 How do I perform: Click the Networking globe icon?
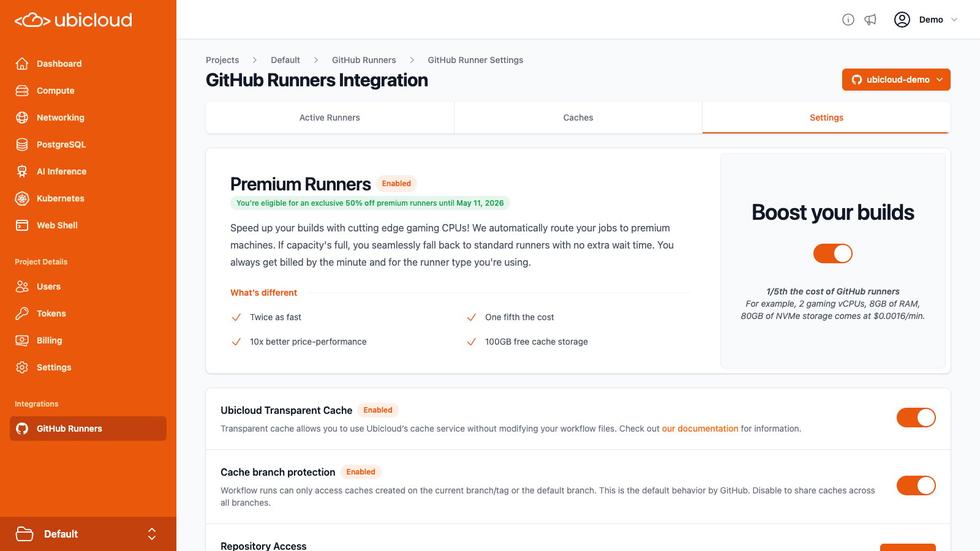pos(22,118)
